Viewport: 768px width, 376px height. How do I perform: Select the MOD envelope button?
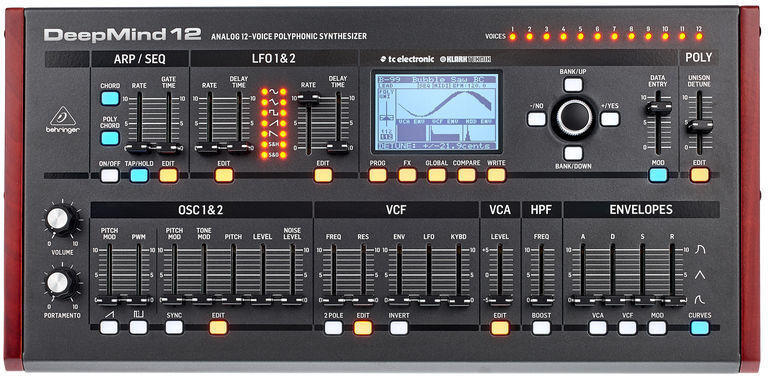click(657, 328)
